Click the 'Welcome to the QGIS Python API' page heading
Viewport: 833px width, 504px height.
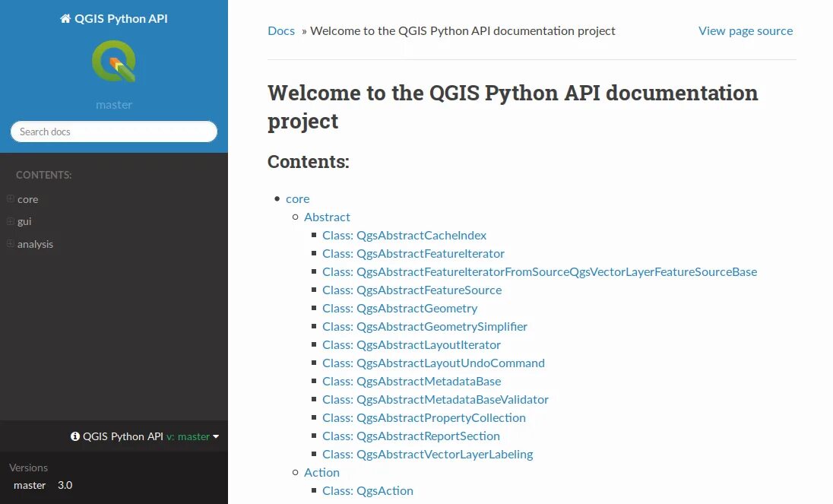[513, 106]
